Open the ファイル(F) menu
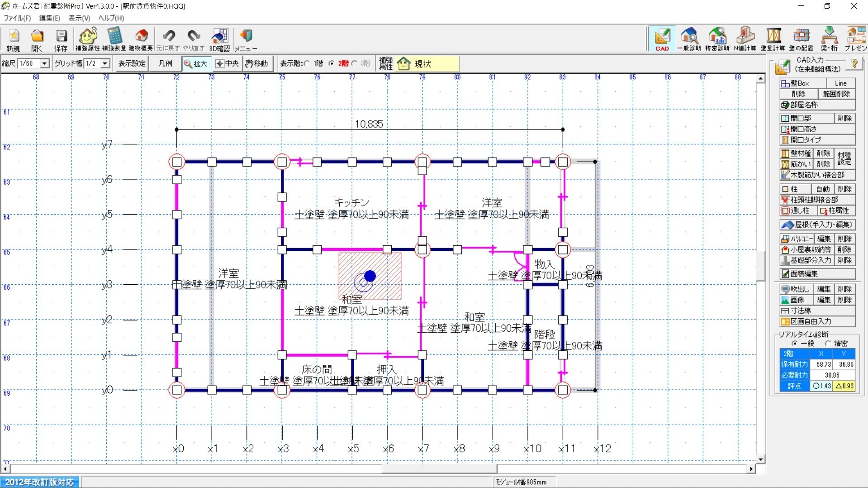Screen dimensions: 868x488 coord(17,18)
